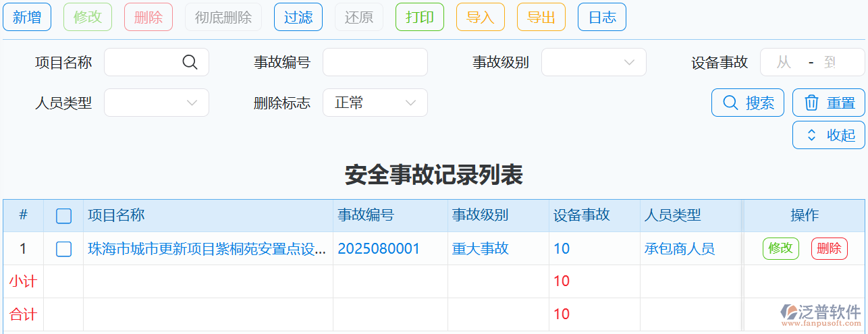Click the 打印 button
This screenshot has height=334, width=868.
420,17
